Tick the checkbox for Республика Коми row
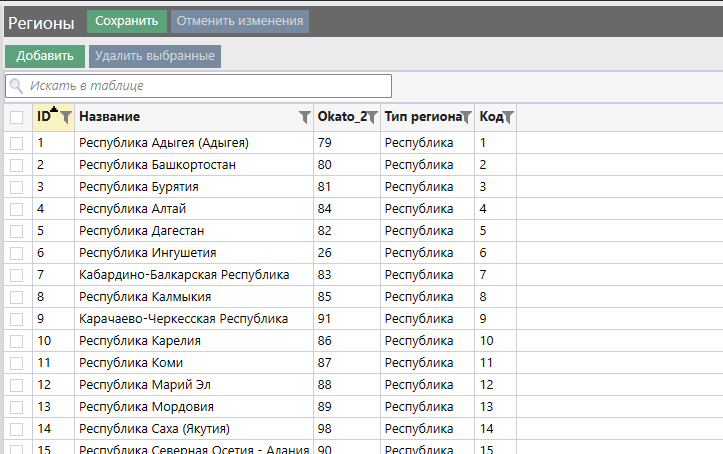Viewport: 723px width, 454px height. point(17,363)
